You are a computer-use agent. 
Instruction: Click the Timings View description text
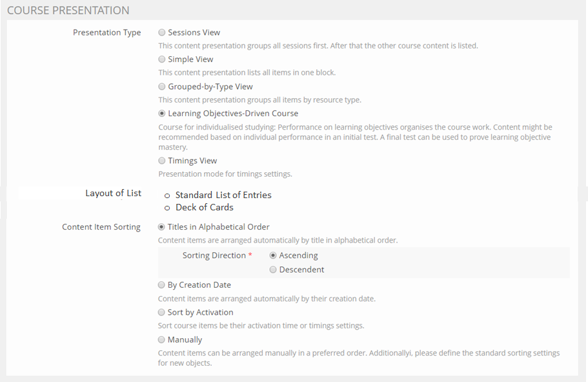tap(225, 174)
